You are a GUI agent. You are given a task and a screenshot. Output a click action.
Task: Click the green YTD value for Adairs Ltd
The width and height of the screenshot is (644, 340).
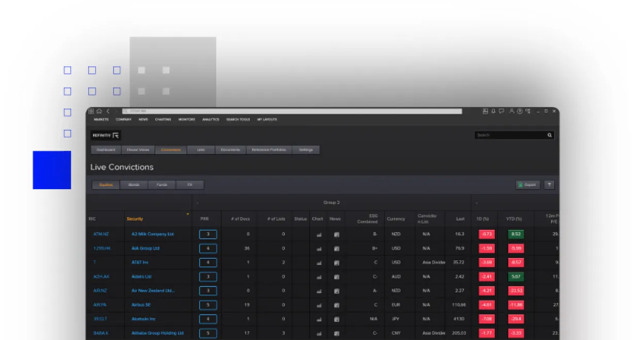(x=516, y=276)
